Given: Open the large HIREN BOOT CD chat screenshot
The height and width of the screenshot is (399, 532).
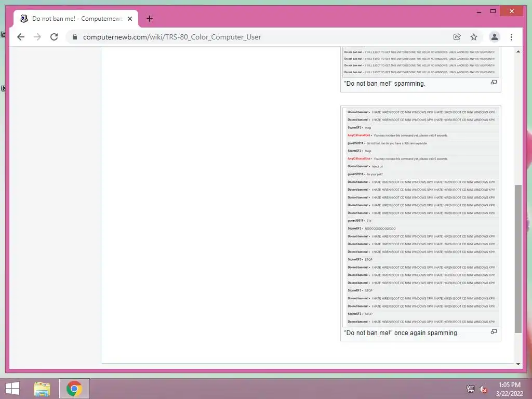Looking at the screenshot, I should point(421,217).
